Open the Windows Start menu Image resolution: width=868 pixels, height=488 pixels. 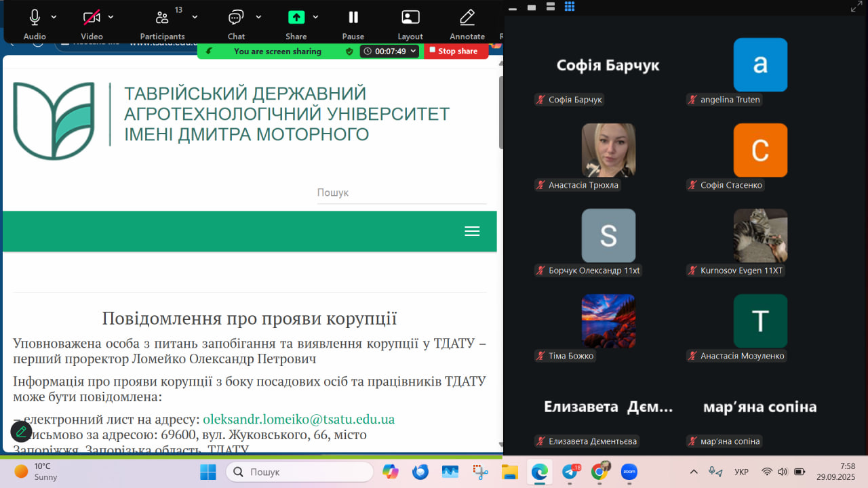pyautogui.click(x=208, y=472)
